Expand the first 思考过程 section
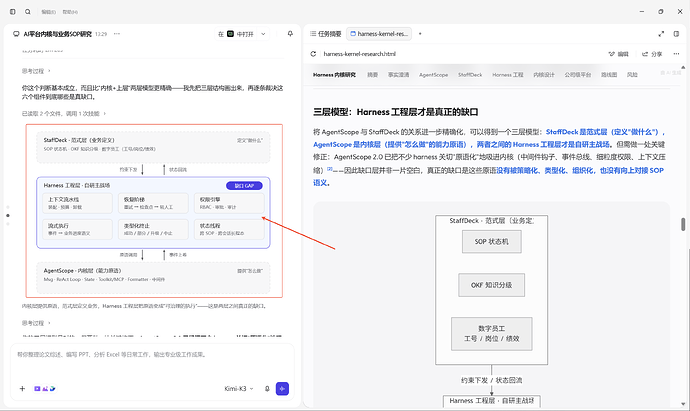This screenshot has width=690, height=411. click(36, 71)
